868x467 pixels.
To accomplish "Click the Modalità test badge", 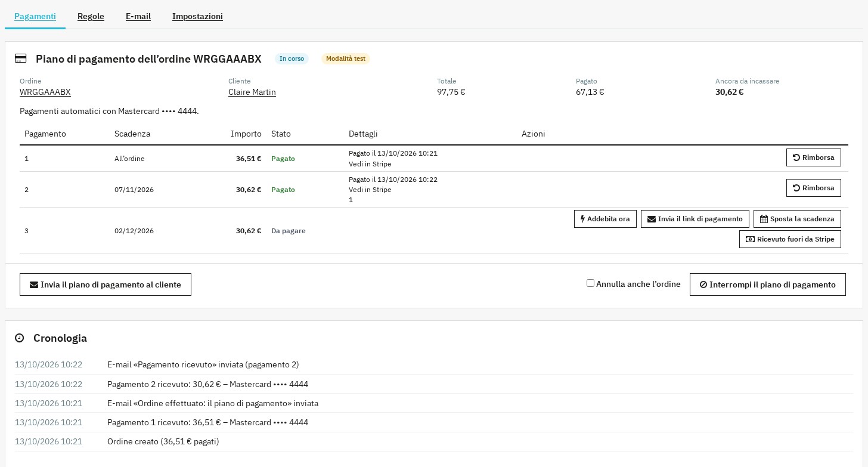I will pos(346,58).
